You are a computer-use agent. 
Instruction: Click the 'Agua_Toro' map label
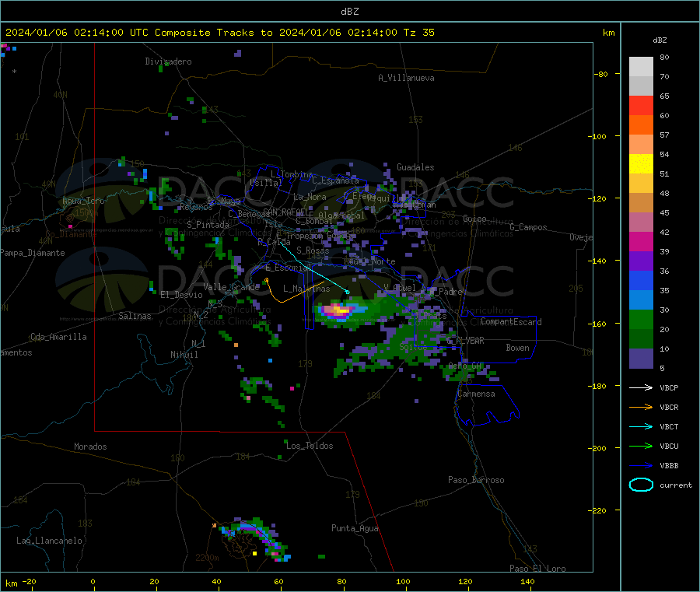pyautogui.click(x=83, y=201)
